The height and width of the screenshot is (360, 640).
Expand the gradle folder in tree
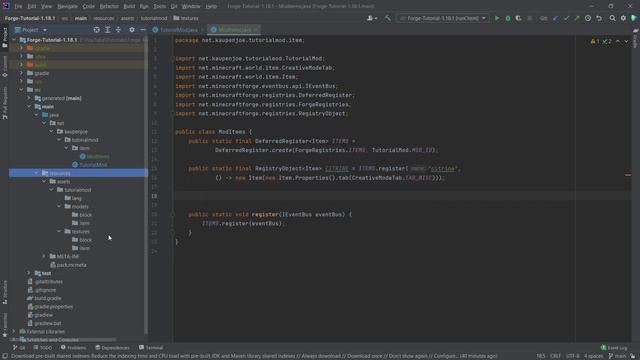tap(22, 73)
